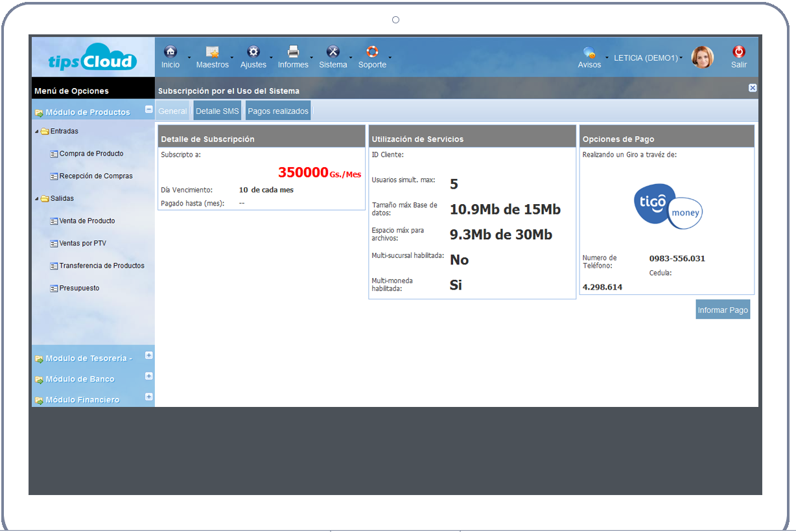Open Compra de Producto in the menu
Image resolution: width=796 pixels, height=532 pixels.
(91, 154)
